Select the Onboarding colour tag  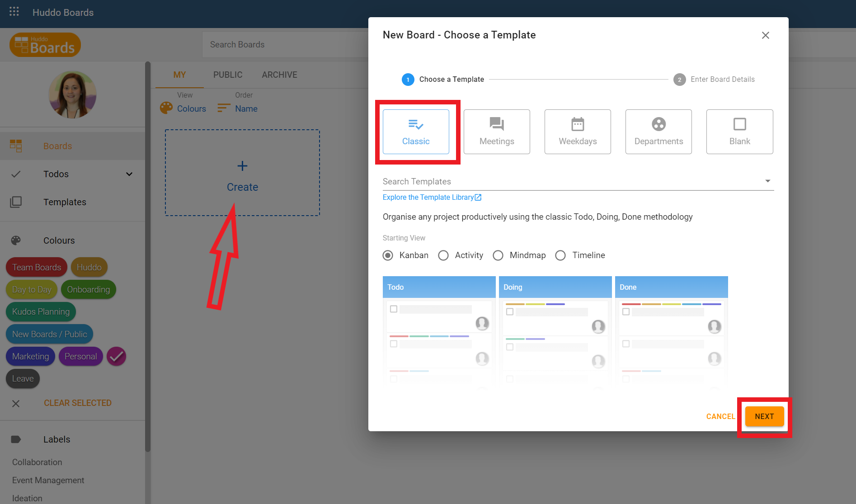(89, 289)
